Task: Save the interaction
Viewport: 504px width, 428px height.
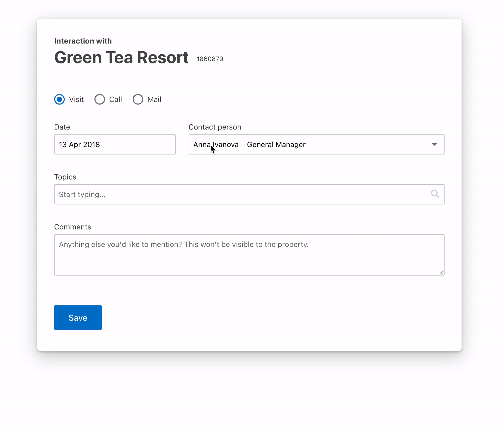Action: point(78,318)
